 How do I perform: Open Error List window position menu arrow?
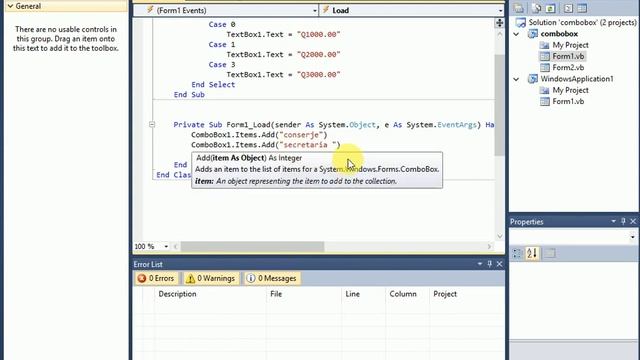pyautogui.click(x=480, y=264)
